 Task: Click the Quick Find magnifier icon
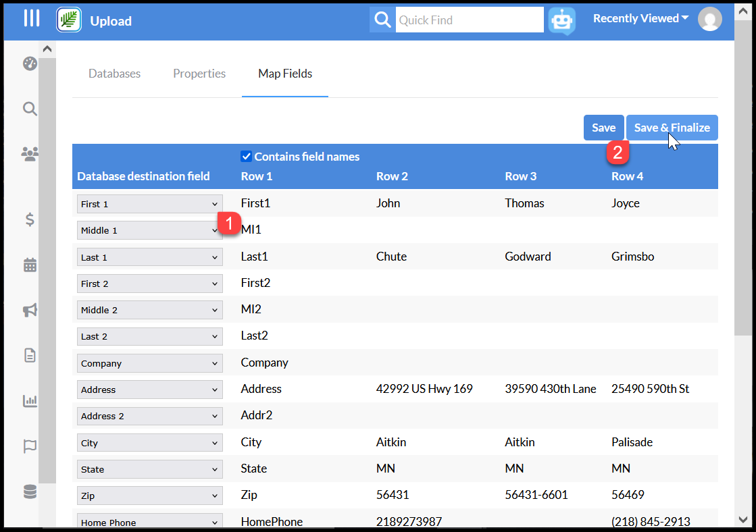point(382,20)
